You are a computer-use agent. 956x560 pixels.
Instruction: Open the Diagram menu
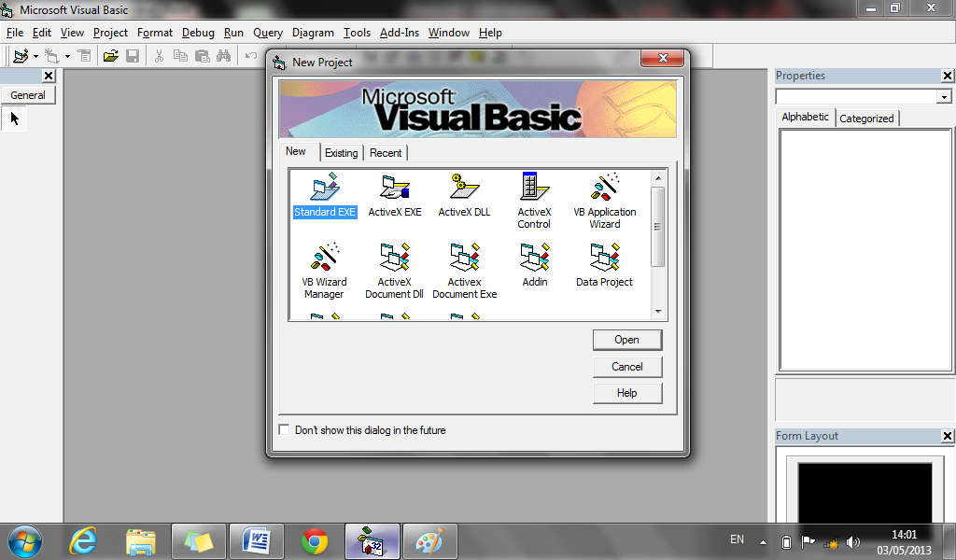click(313, 33)
